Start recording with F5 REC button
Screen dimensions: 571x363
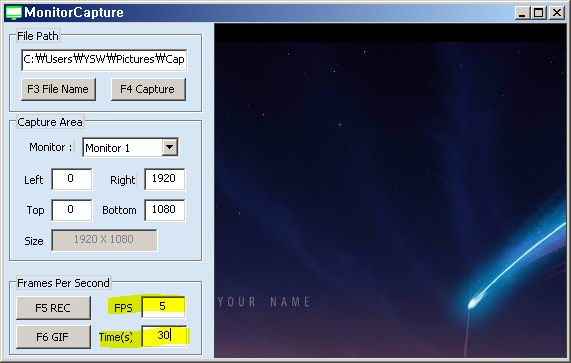pos(53,308)
